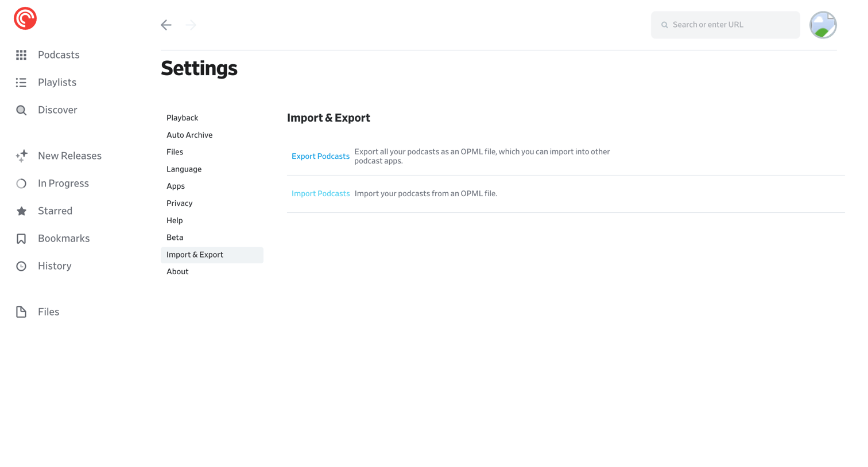This screenshot has height=467, width=868.
Task: Open Auto Archive settings
Action: pyautogui.click(x=212, y=135)
